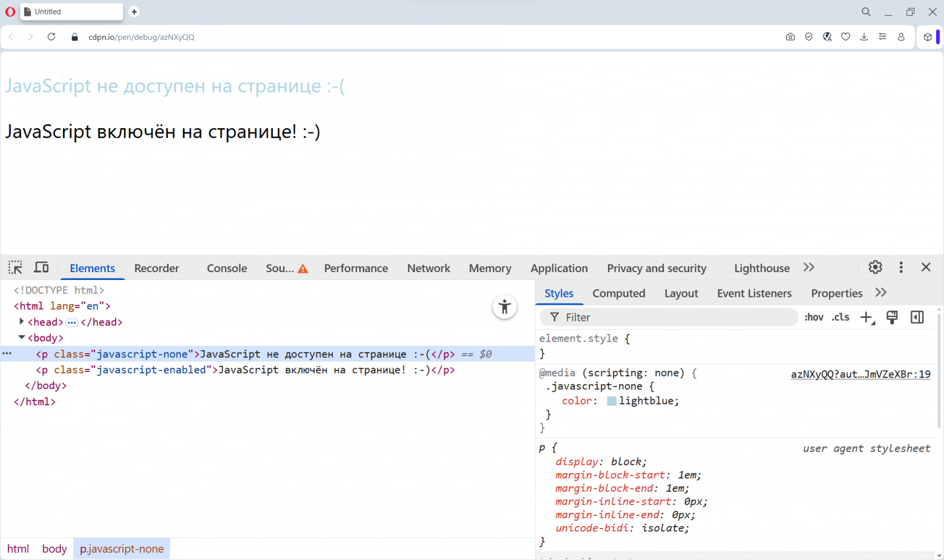Show more panels with the Styles chevron
Viewport: 944px width, 560px height.
pyautogui.click(x=881, y=293)
